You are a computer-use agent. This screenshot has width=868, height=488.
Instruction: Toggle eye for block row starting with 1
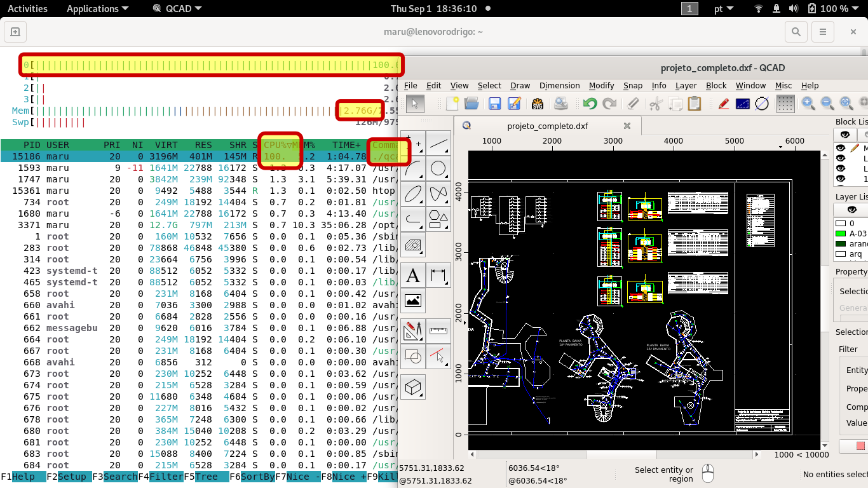841,179
